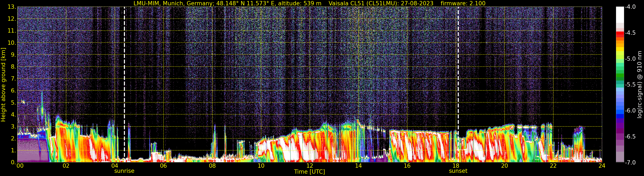Viewport: 644px width, 176px height.
Task: Click the time axis tick label "10"
Action: [x=261, y=166]
